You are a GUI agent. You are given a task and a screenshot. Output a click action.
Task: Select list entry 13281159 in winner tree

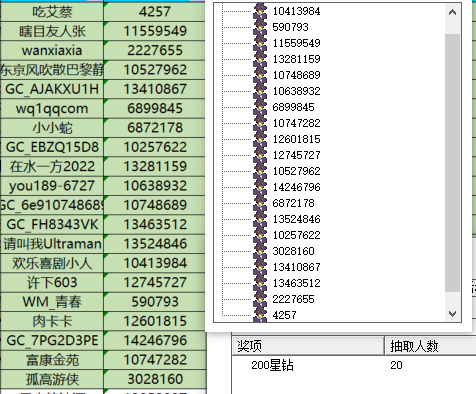(x=296, y=59)
